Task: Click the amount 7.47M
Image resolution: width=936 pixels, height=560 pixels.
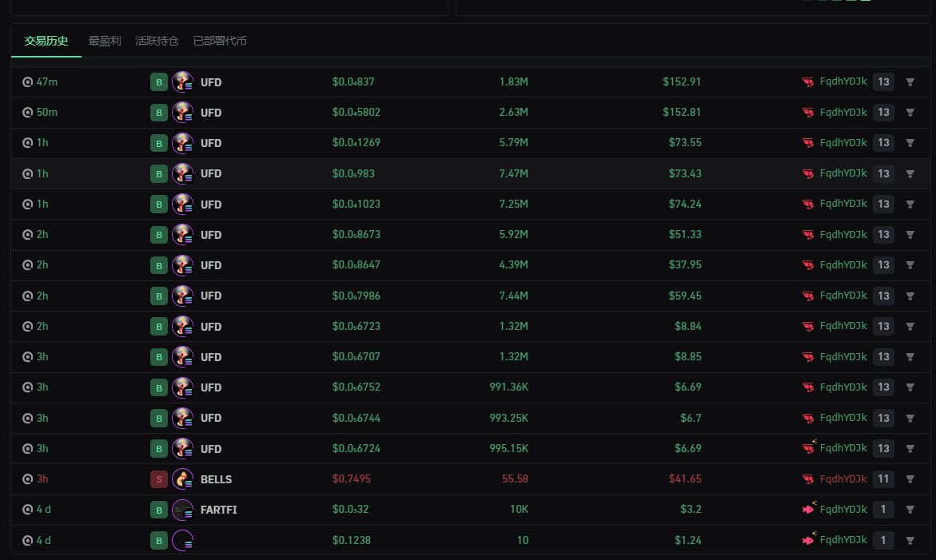Action: point(513,173)
